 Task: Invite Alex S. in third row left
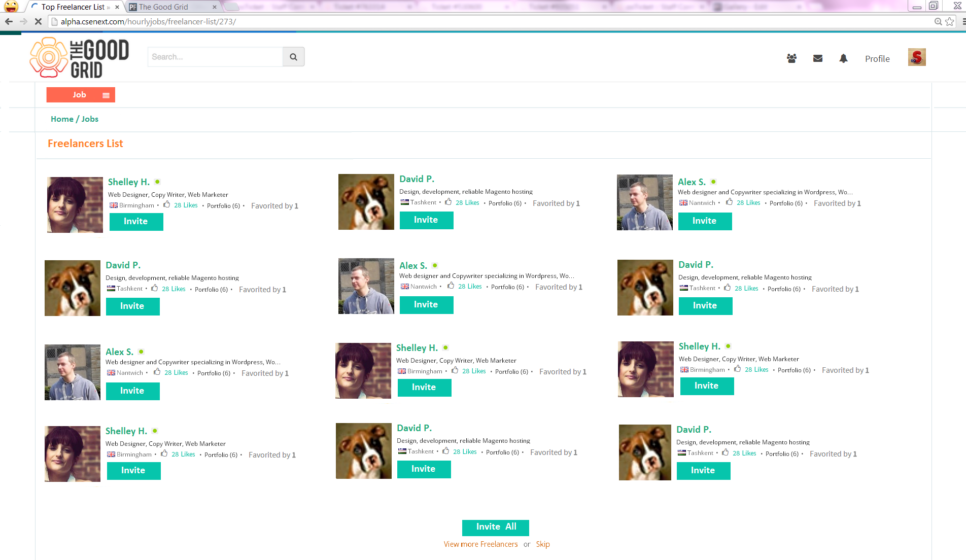click(132, 391)
